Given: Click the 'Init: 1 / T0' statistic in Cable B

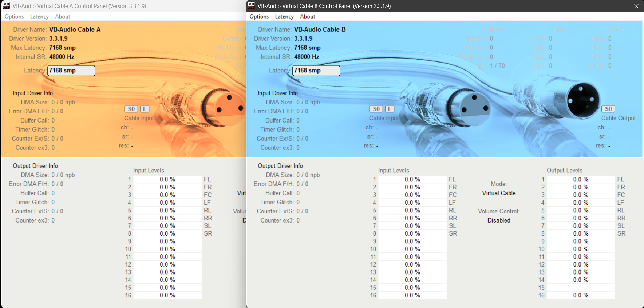Looking at the screenshot, I should pyautogui.click(x=491, y=66).
